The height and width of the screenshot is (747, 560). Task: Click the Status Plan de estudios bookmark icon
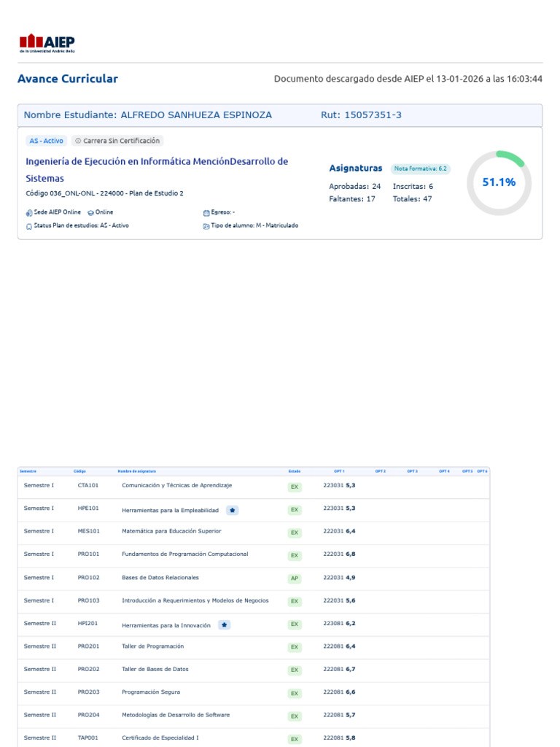tap(29, 226)
